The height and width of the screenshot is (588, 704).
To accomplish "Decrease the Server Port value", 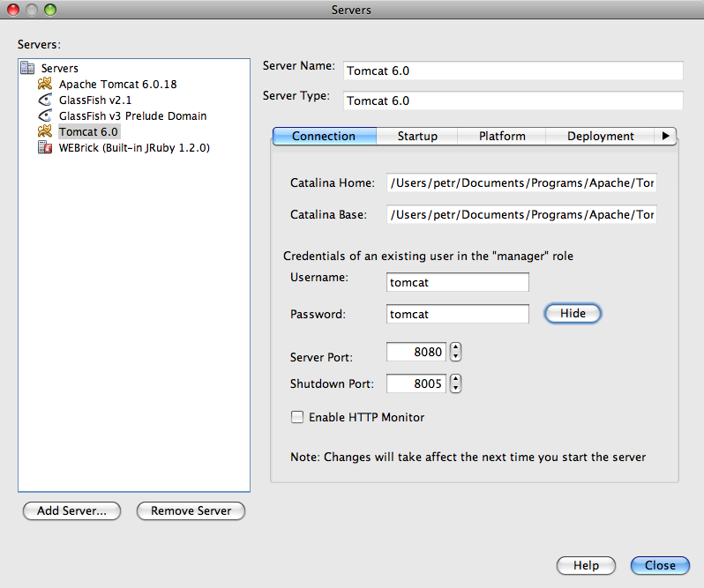I will point(456,356).
